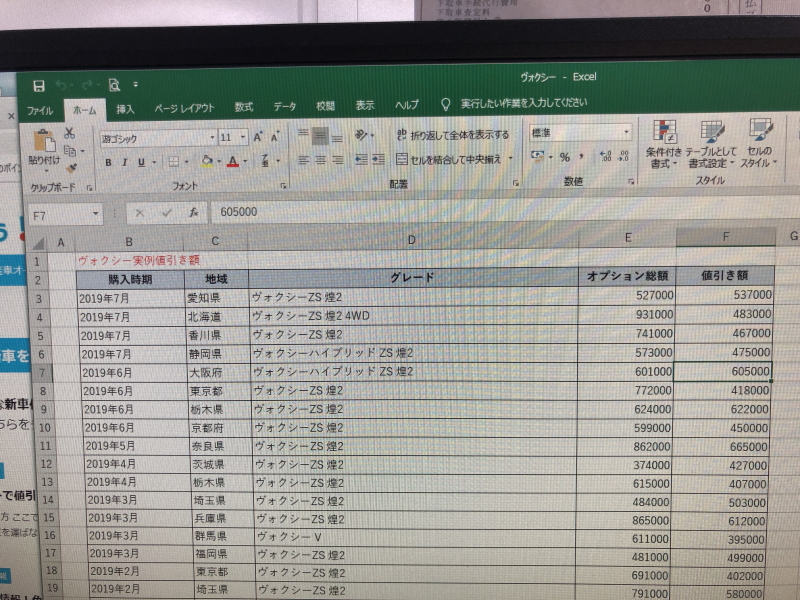Click Conditional Formatting (条件付き書式) button
The width and height of the screenshot is (800, 600).
(x=663, y=144)
